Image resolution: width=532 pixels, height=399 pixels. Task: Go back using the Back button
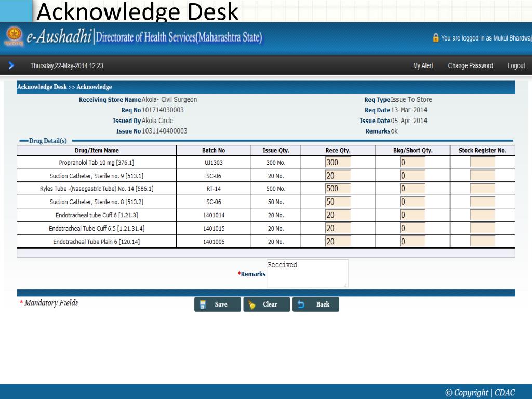click(316, 304)
